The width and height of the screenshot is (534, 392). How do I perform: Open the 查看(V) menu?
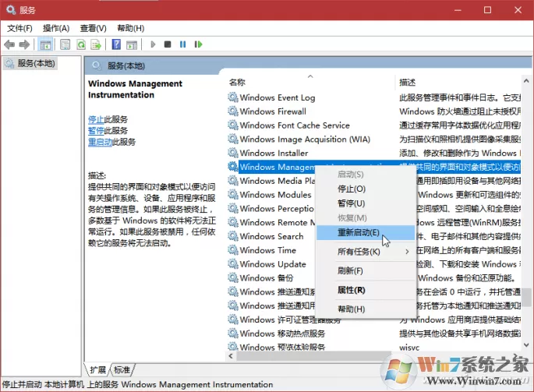click(93, 28)
